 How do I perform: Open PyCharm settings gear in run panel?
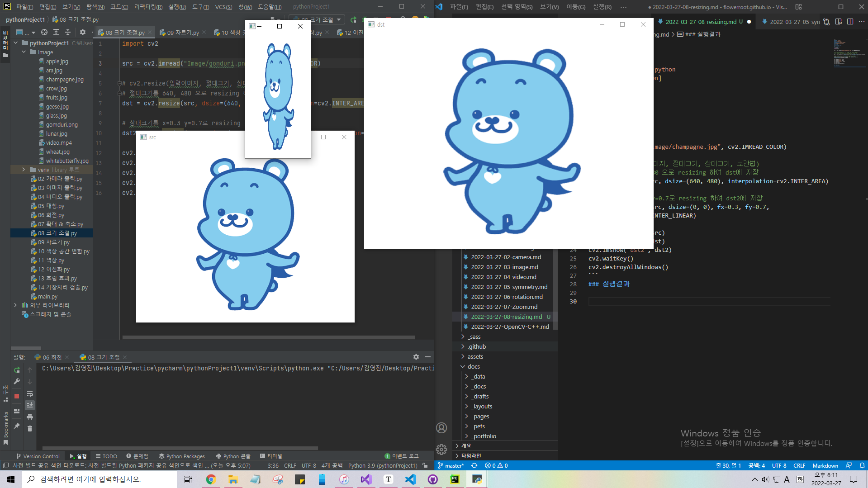coord(416,357)
